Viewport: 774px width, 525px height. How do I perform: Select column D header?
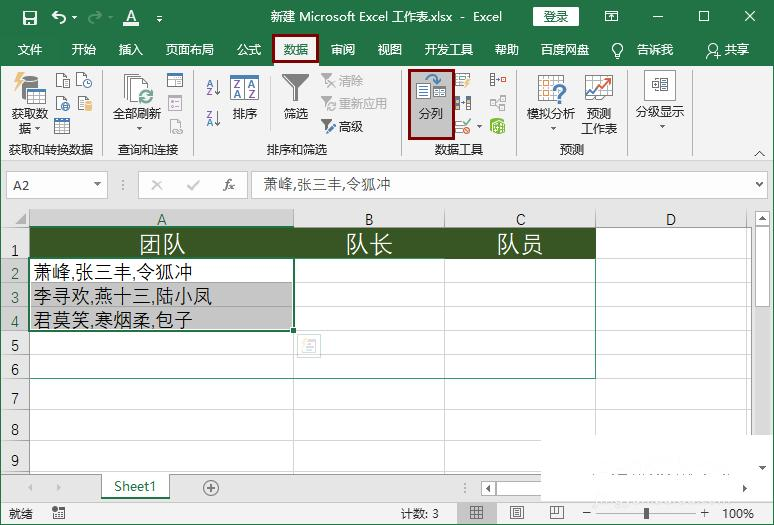670,219
